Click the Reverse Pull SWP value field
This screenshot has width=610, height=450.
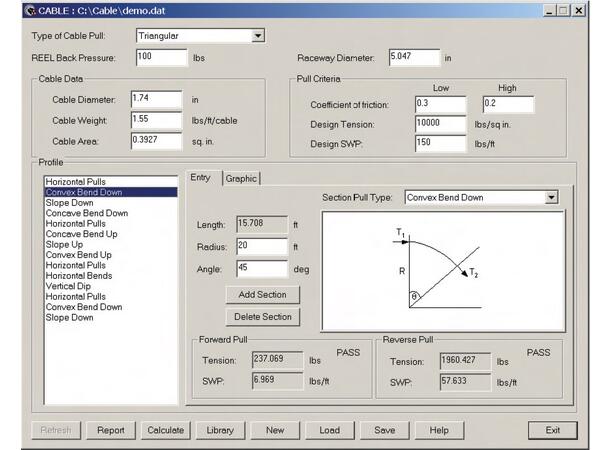click(x=465, y=382)
